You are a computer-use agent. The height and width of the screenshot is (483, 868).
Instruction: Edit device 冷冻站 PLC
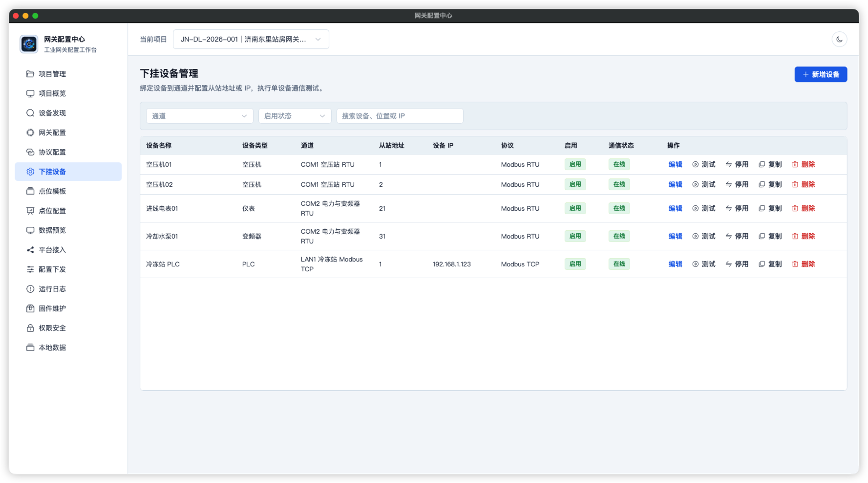click(675, 264)
